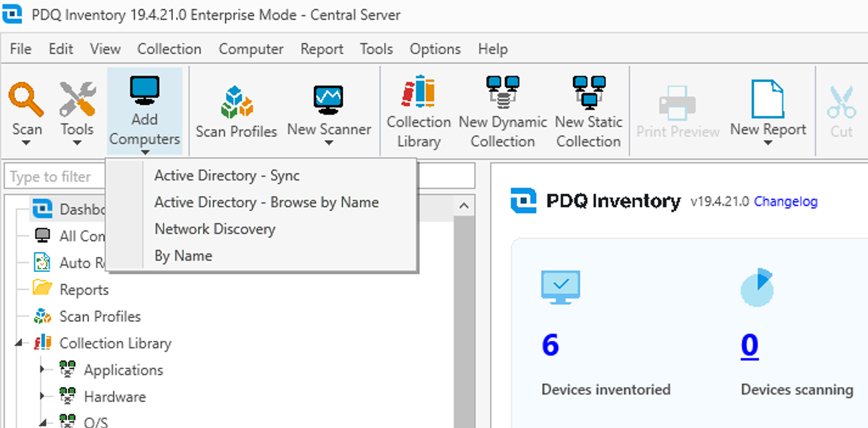Open the Edit menu
The image size is (868, 428).
(x=61, y=49)
